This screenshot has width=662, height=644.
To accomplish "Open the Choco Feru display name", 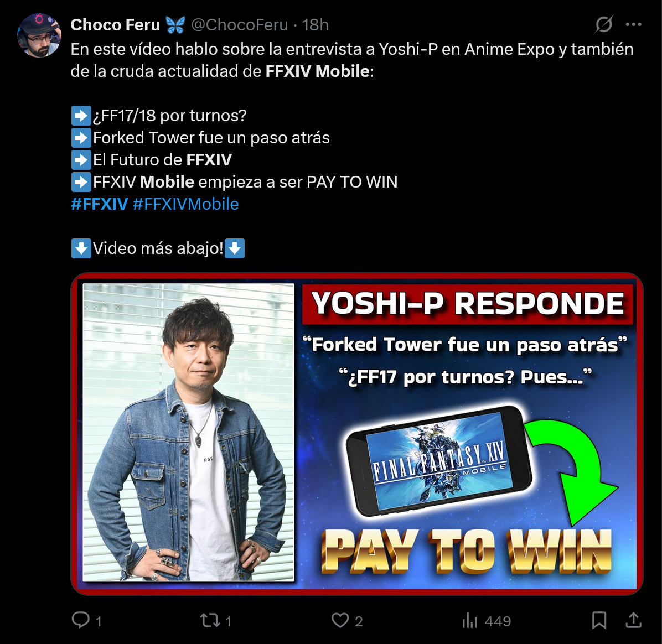I will coord(115,25).
